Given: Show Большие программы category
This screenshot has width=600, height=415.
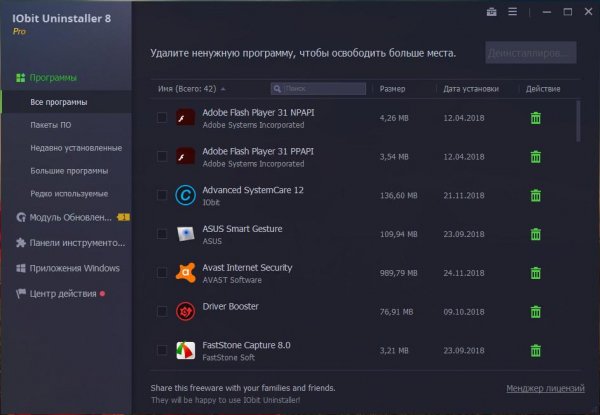Looking at the screenshot, I should click(x=69, y=171).
